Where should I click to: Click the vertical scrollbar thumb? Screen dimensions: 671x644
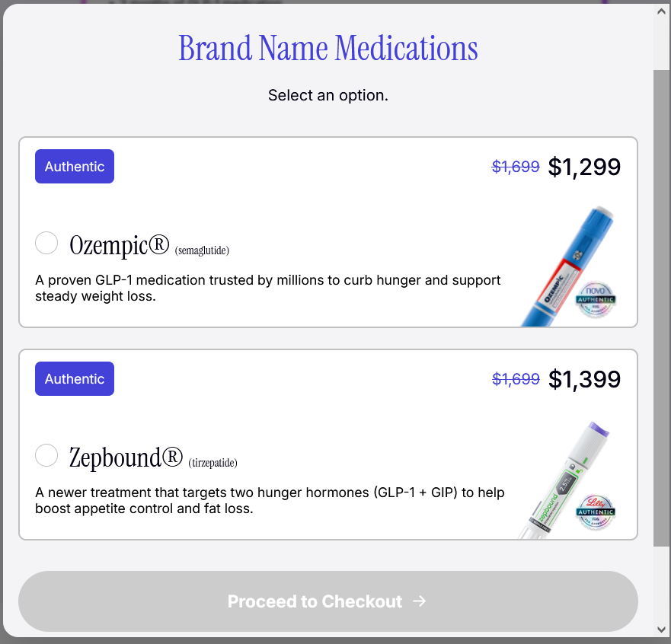pos(661,304)
